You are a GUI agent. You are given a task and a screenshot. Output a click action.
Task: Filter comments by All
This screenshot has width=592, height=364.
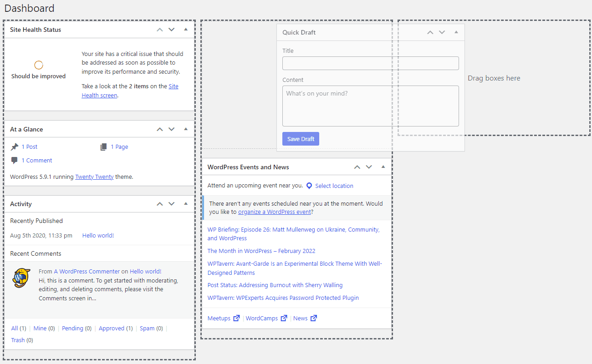pos(15,329)
